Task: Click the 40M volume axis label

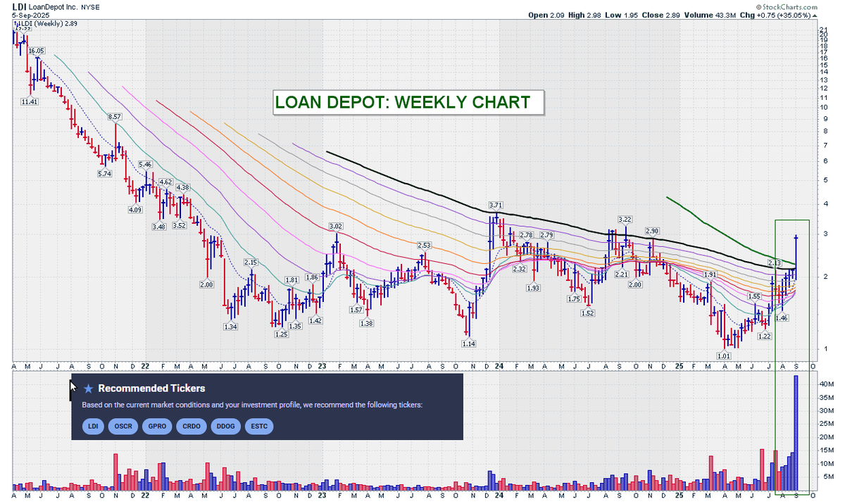Action: (827, 385)
